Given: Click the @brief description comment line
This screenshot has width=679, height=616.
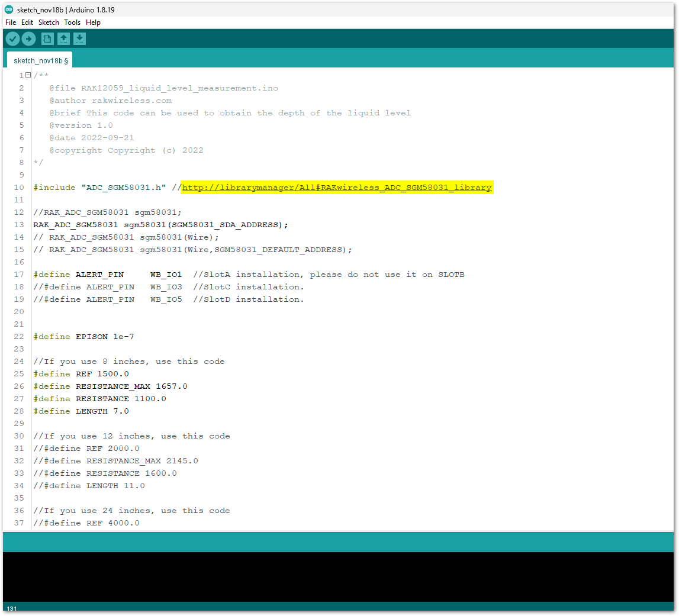Looking at the screenshot, I should click(230, 113).
